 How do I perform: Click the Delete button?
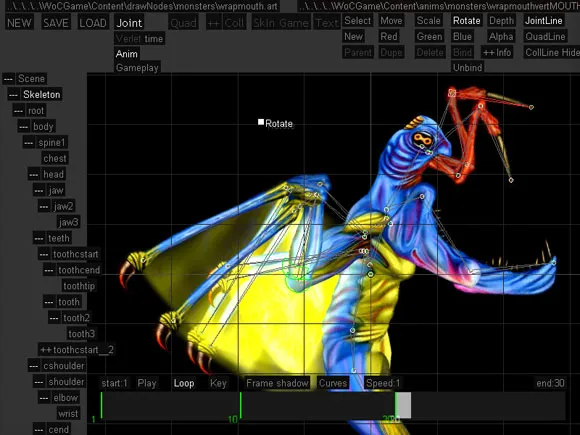pos(430,53)
